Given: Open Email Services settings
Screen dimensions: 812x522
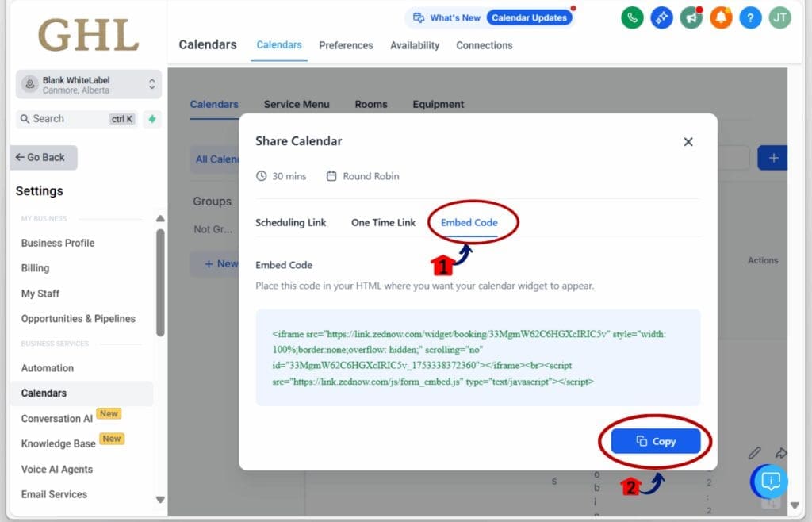Looking at the screenshot, I should pyautogui.click(x=55, y=494).
